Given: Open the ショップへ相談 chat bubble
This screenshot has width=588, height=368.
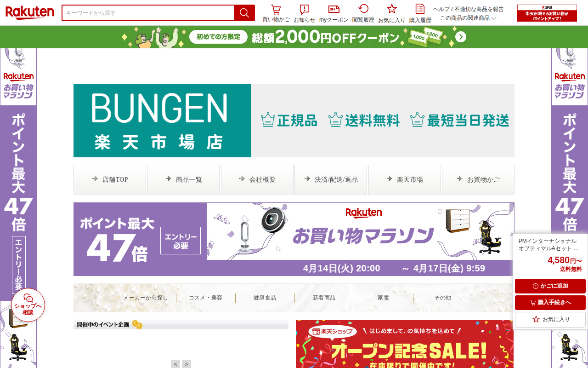Looking at the screenshot, I should click(x=28, y=305).
